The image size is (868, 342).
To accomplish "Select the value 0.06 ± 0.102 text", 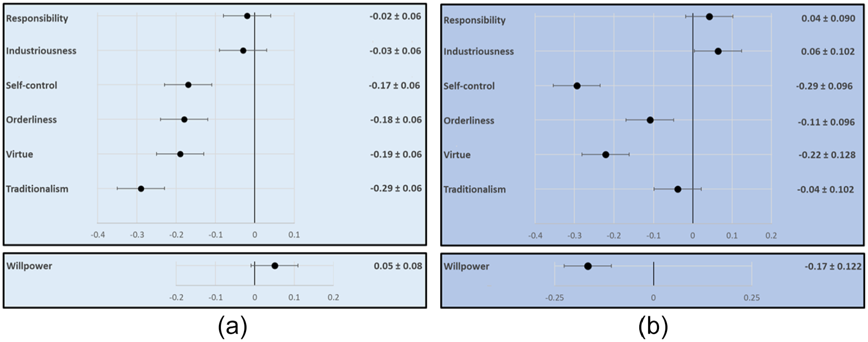I will coord(828,51).
